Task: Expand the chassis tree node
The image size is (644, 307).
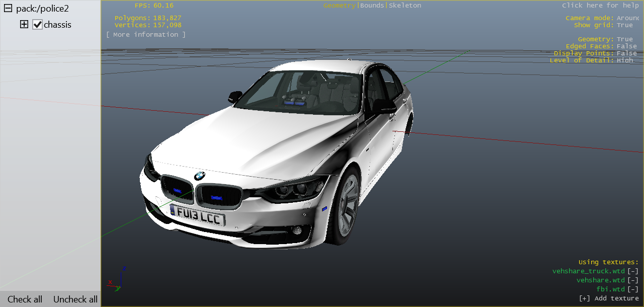Action: point(24,24)
